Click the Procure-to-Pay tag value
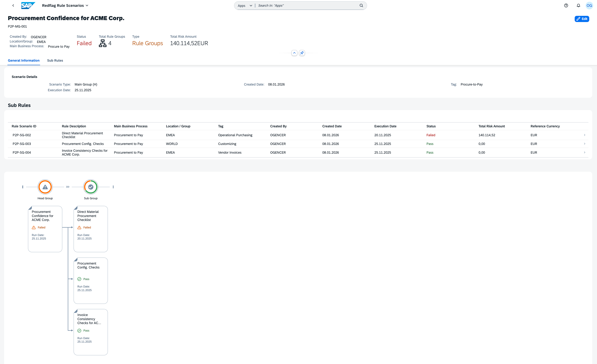The image size is (597, 364). point(471,84)
